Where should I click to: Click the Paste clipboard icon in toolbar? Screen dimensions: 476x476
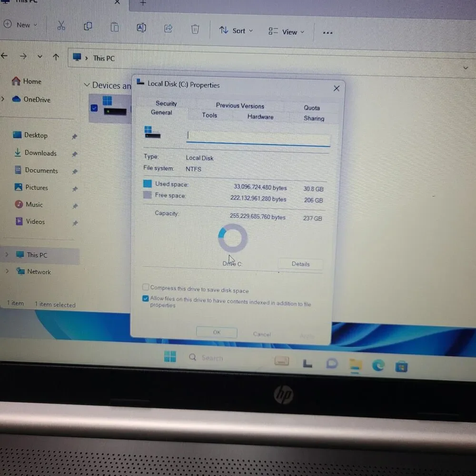click(114, 27)
